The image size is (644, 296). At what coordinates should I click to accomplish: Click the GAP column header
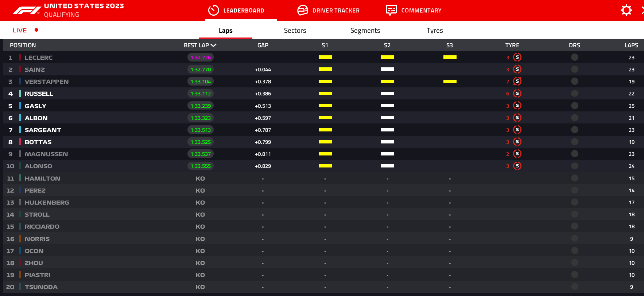coord(263,45)
